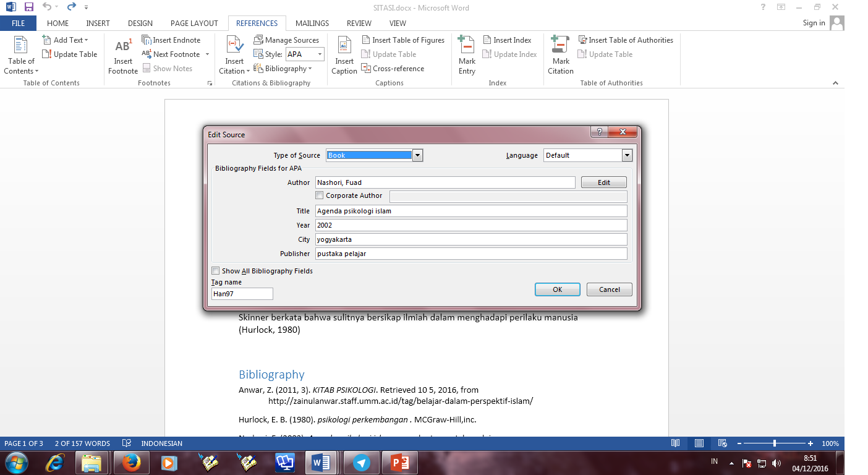
Task: Click Next Footnote
Action: coord(171,54)
